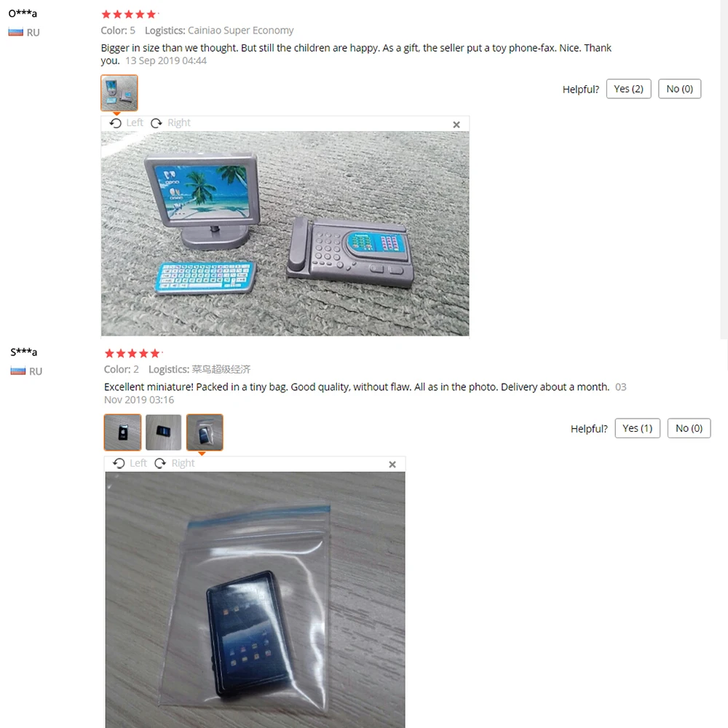728x728 pixels.
Task: Vote No (0) on O***a's review
Action: pyautogui.click(x=680, y=89)
